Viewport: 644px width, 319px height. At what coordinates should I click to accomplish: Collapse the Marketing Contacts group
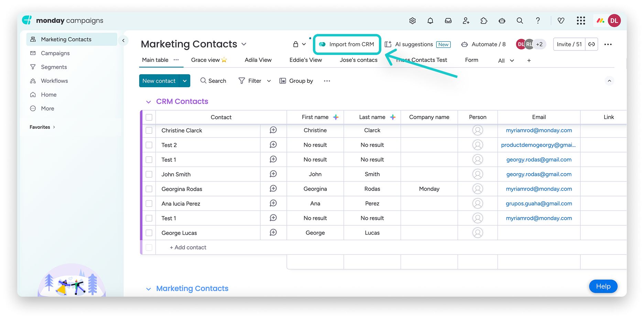[149, 289]
